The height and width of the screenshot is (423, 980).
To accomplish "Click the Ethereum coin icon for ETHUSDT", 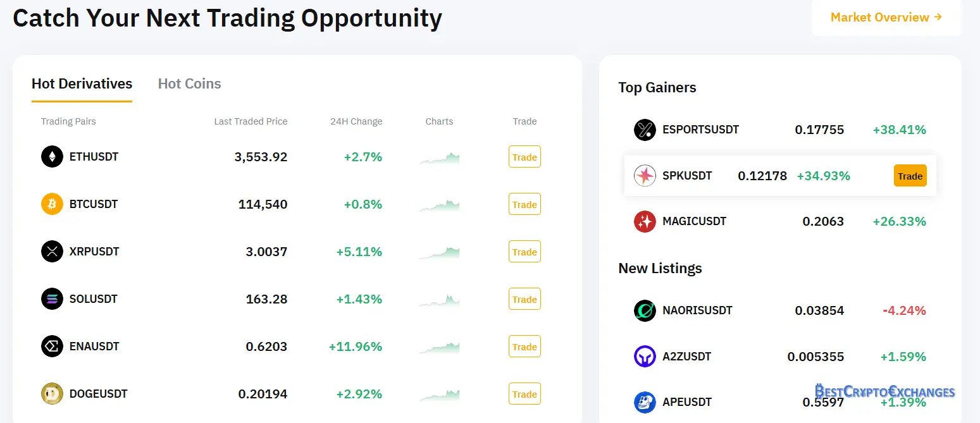I will (52, 157).
